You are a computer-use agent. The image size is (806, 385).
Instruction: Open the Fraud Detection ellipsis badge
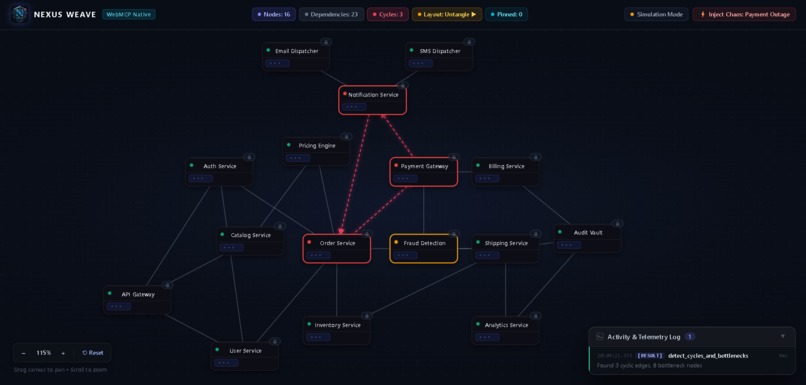point(406,255)
